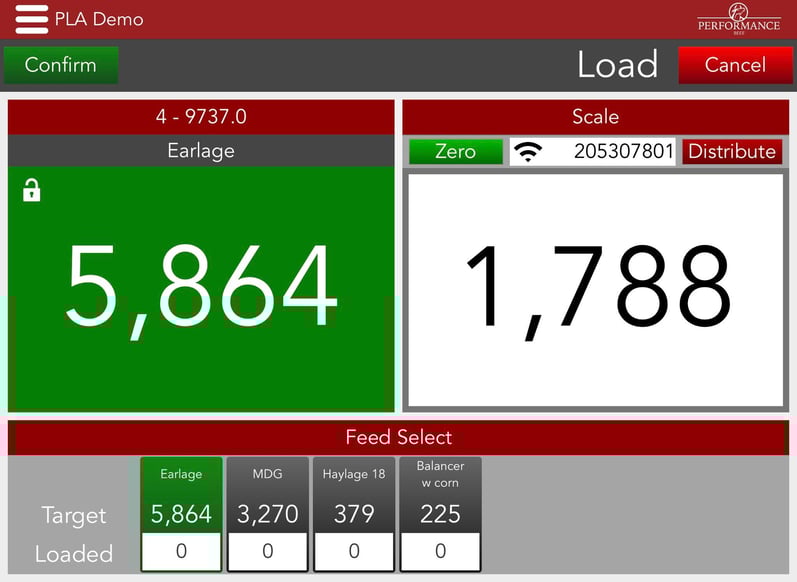The height and width of the screenshot is (582, 797).
Task: Tap the lock icon on Earlage panel
Action: tap(31, 190)
